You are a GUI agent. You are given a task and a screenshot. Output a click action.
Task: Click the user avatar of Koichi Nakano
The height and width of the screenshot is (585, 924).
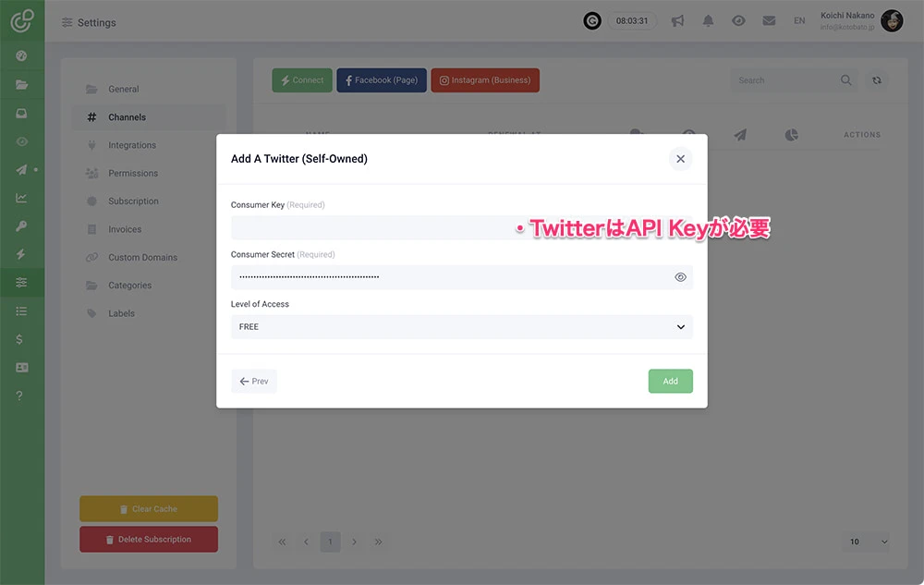point(893,21)
